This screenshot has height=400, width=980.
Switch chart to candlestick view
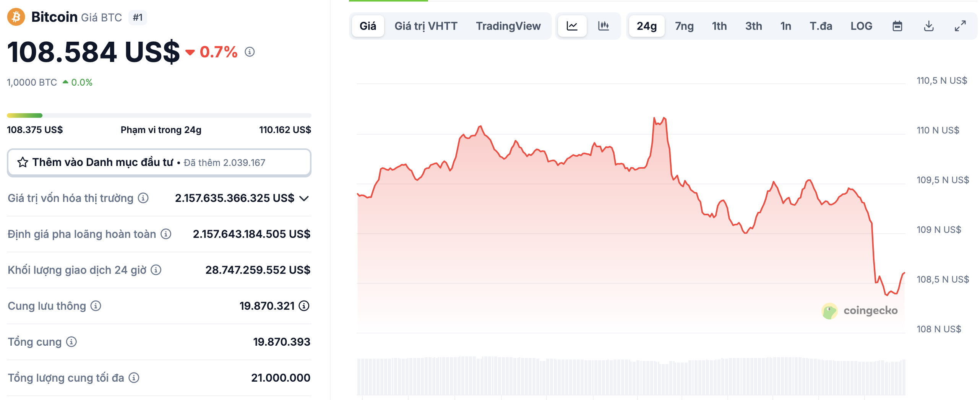pos(604,26)
